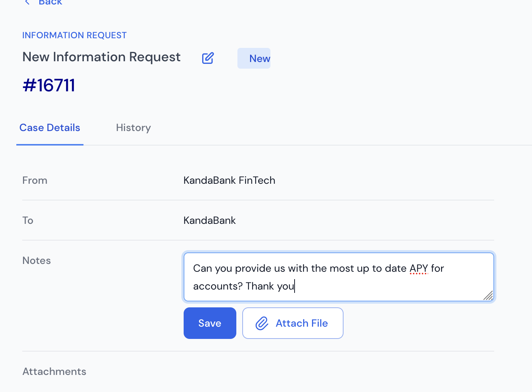Select the KandaBank FinTech sender value
Viewport: 532px width, 392px height.
[229, 180]
